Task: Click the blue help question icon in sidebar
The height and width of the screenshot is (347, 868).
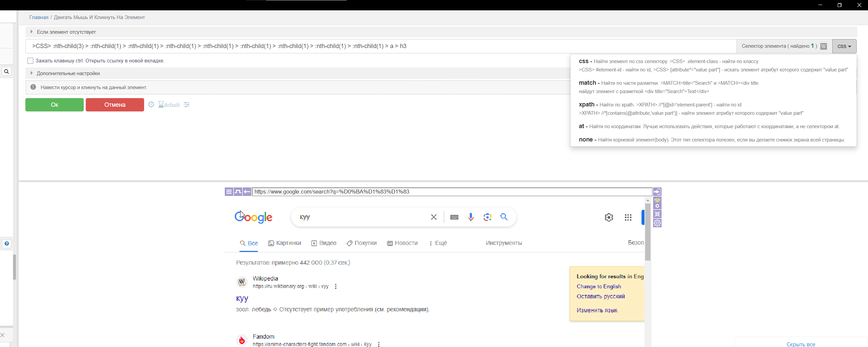Action: (x=6, y=244)
